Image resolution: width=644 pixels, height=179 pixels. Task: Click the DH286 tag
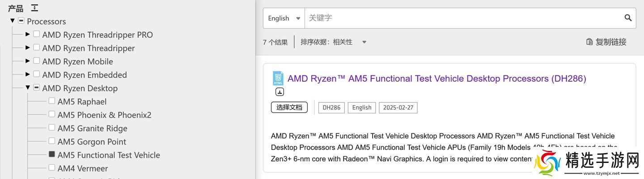[x=331, y=108]
